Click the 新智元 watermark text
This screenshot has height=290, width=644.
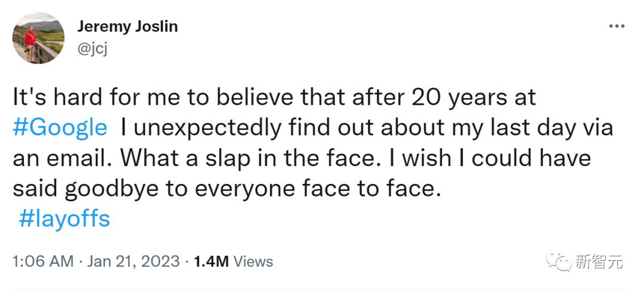tap(599, 261)
